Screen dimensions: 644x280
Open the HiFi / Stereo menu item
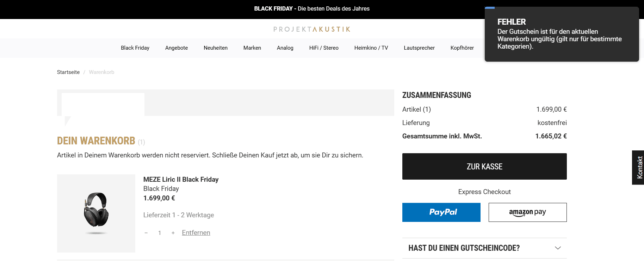tap(324, 48)
